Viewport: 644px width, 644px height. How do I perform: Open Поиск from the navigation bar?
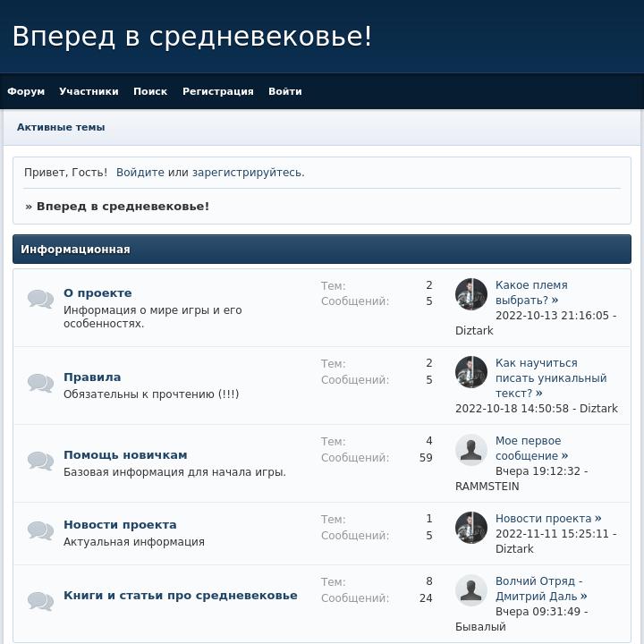point(150,91)
